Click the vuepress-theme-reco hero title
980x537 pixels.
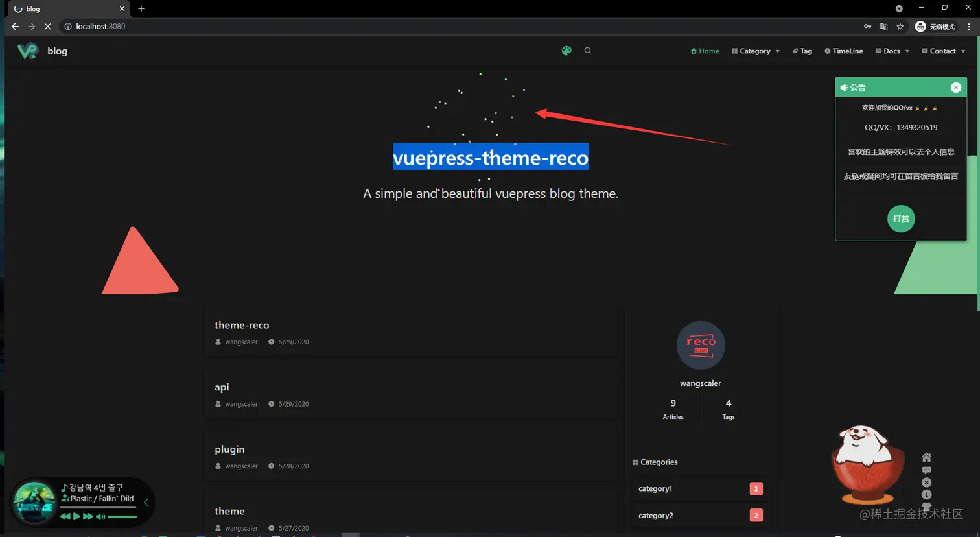[491, 158]
